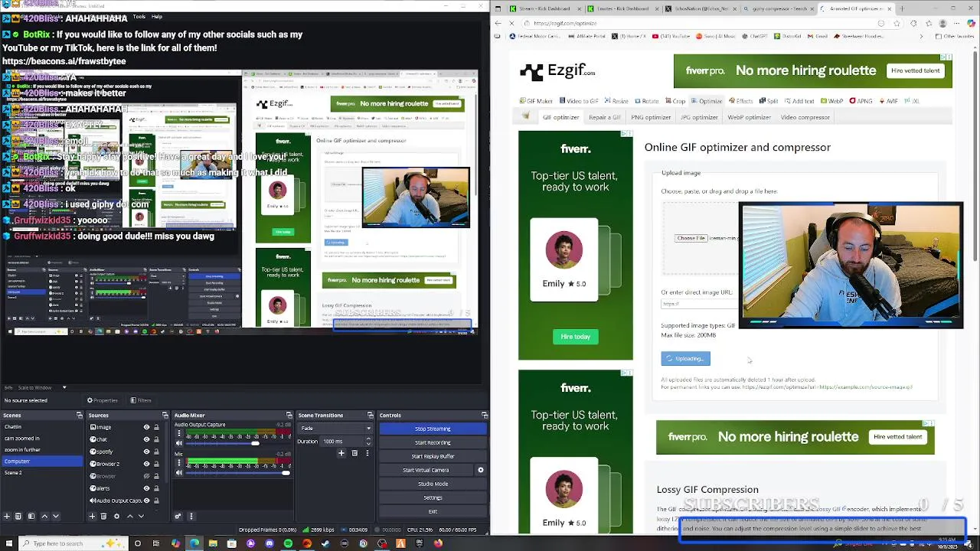This screenshot has width=980, height=551.
Task: Mute the Audio Output Capture channel
Action: click(179, 443)
